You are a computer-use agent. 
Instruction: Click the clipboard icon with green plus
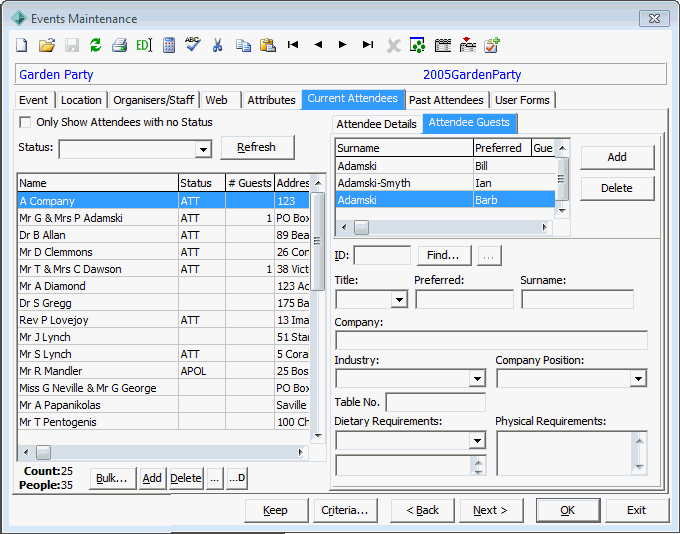tap(492, 45)
